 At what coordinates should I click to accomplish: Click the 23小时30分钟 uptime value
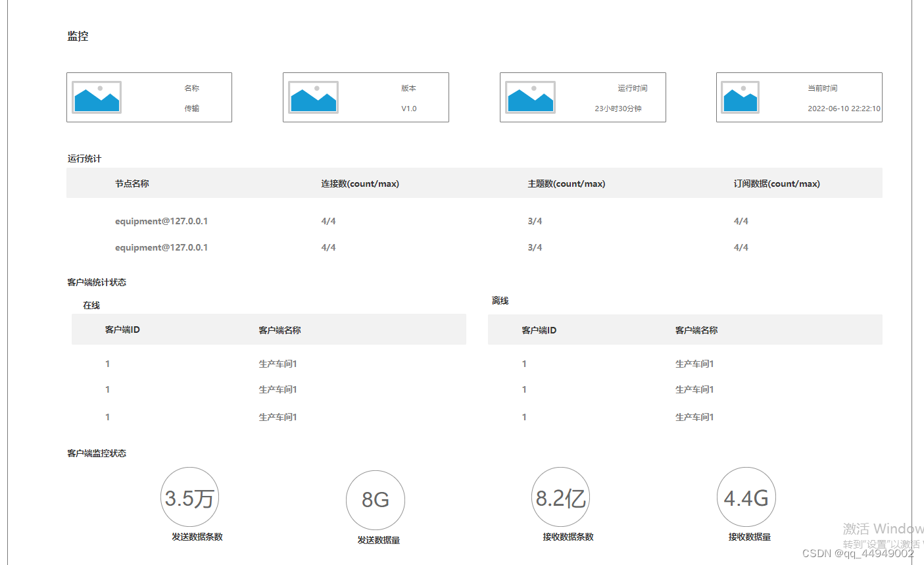tap(618, 109)
